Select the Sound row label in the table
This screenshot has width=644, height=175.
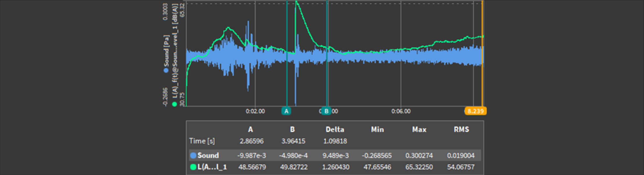pyautogui.click(x=208, y=156)
